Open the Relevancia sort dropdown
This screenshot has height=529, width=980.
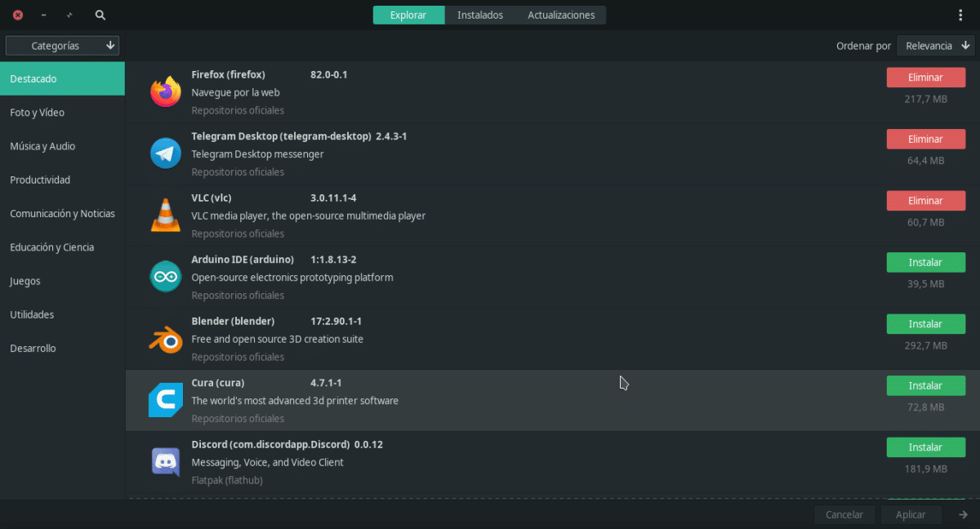click(x=938, y=47)
